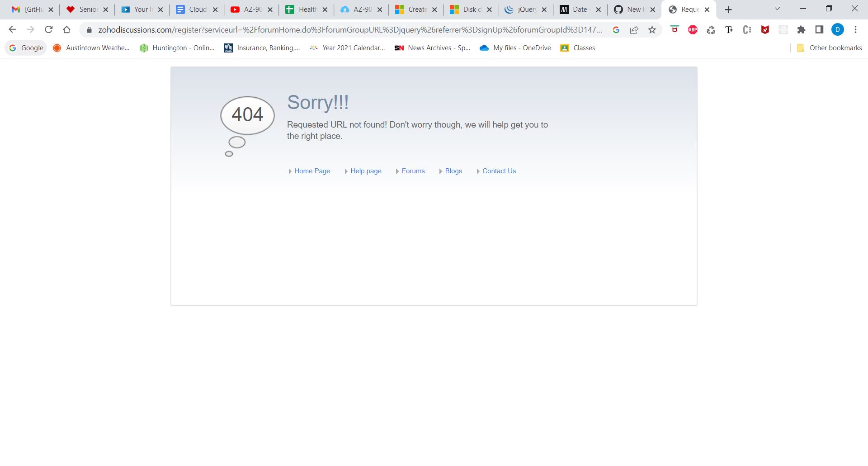The image size is (868, 466).
Task: Open the browser profile avatar D
Action: click(839, 29)
